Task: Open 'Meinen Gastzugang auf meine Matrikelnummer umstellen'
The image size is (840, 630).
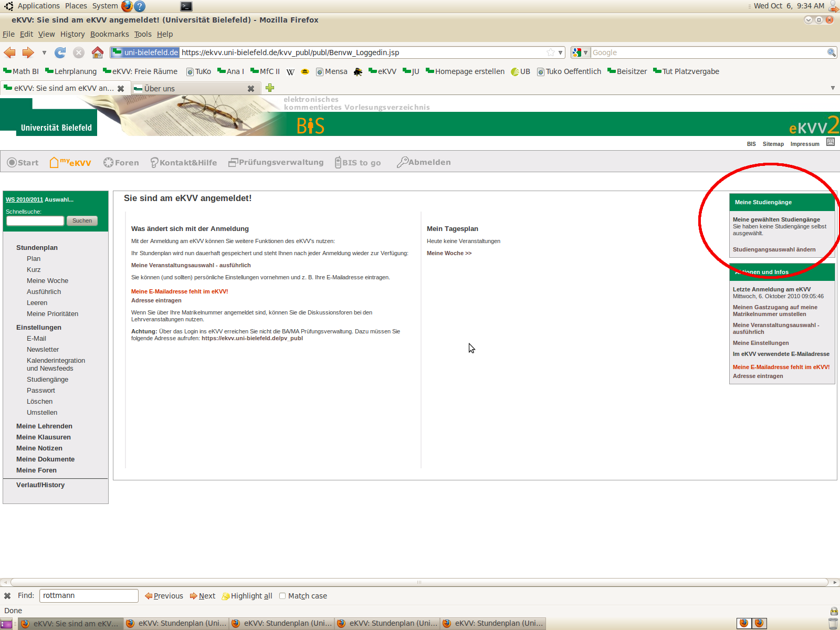Action: point(775,311)
